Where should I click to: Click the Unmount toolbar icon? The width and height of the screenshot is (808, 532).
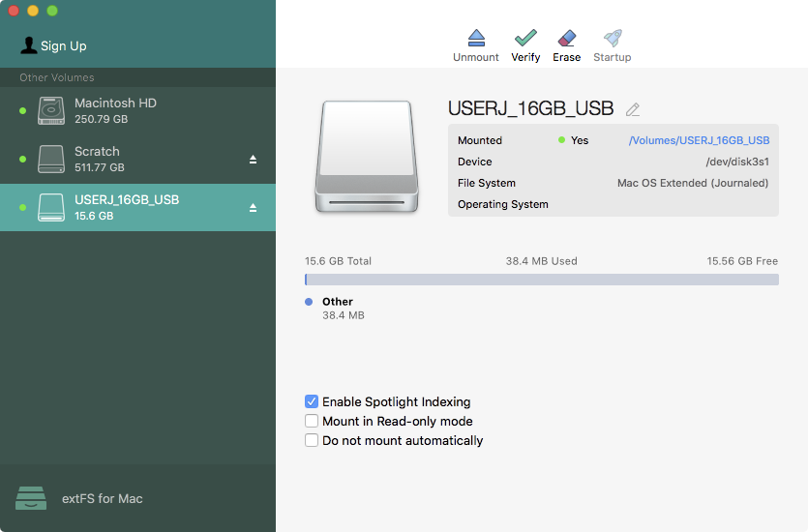pos(476,38)
